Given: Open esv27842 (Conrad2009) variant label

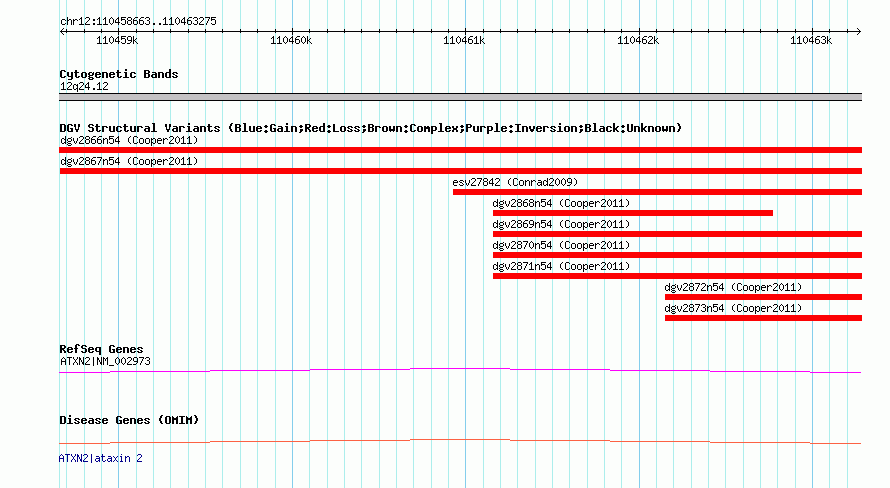Looking at the screenshot, I should 515,182.
